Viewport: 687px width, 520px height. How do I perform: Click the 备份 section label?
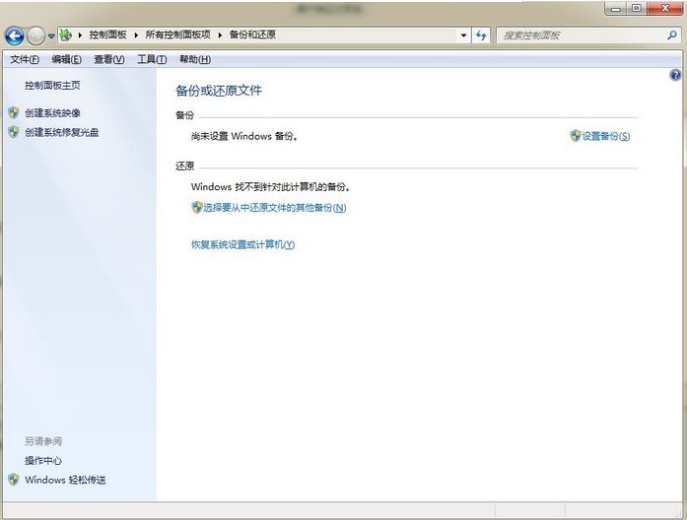184,115
